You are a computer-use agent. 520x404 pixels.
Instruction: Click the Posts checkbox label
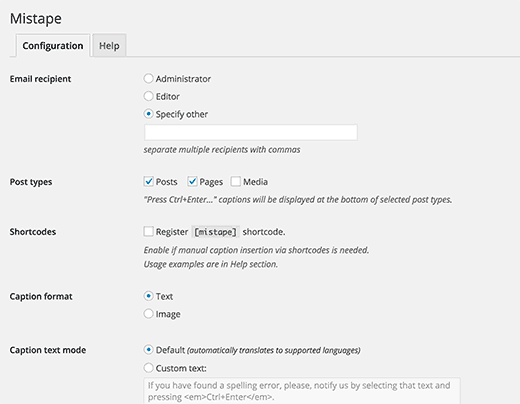[x=166, y=182]
